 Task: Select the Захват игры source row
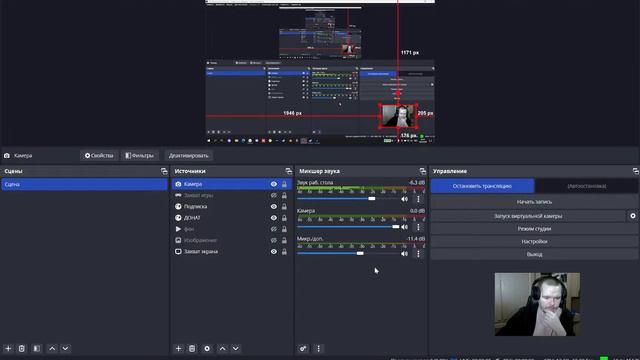(232, 196)
